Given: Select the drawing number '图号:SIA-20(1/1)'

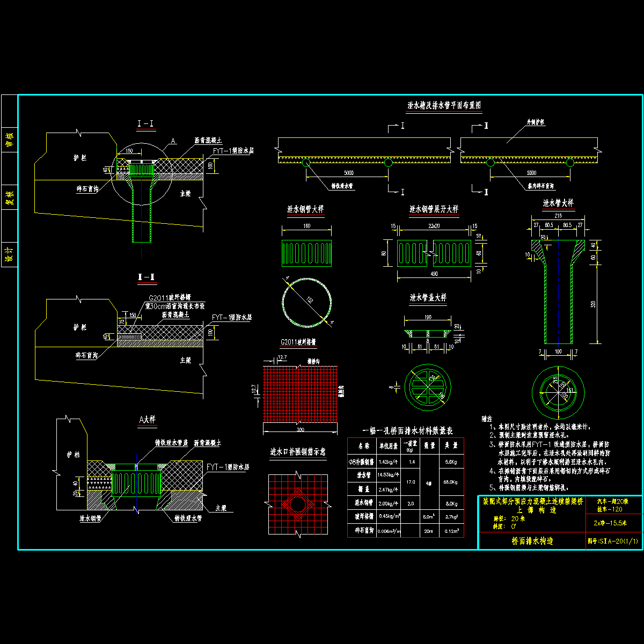Looking at the screenshot, I should (x=614, y=541).
